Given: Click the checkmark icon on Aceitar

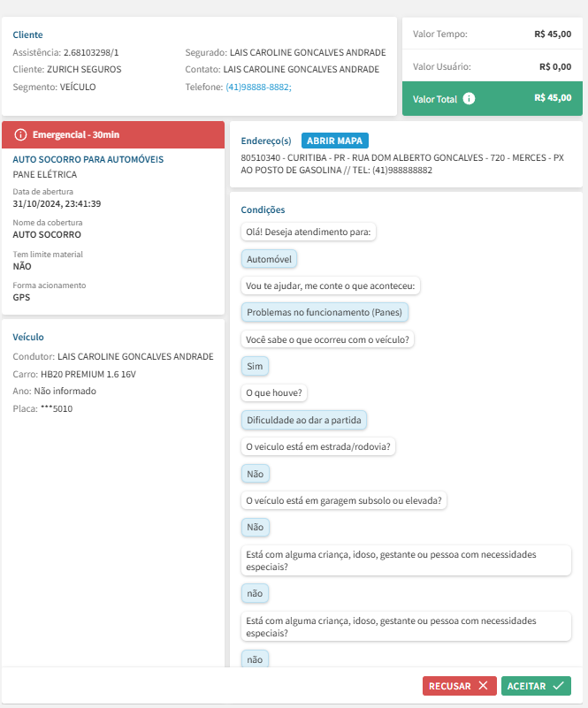Looking at the screenshot, I should [x=558, y=685].
